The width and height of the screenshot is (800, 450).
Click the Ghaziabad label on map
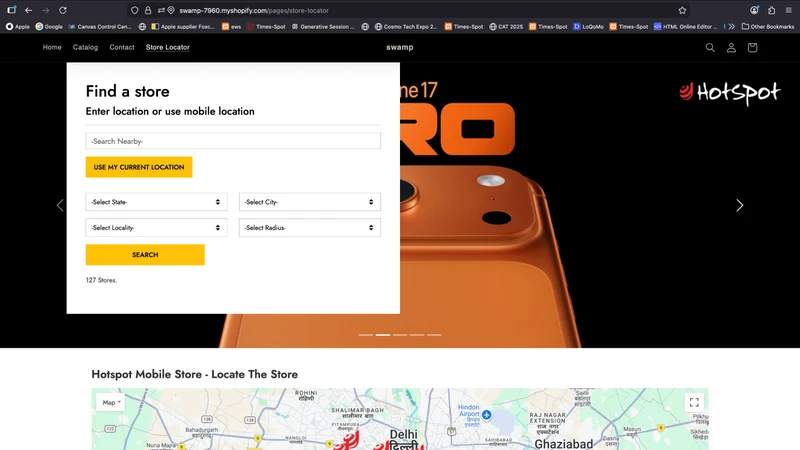pos(564,444)
